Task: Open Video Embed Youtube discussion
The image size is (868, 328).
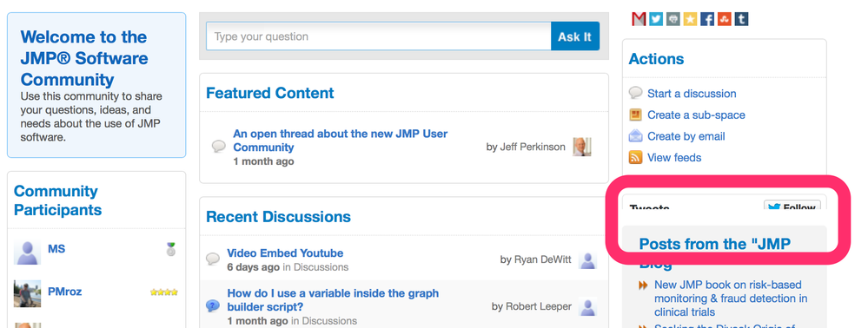Action: (x=285, y=253)
